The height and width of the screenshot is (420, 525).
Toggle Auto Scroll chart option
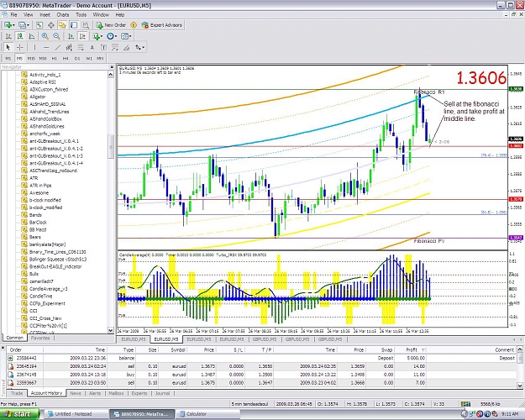71,36
